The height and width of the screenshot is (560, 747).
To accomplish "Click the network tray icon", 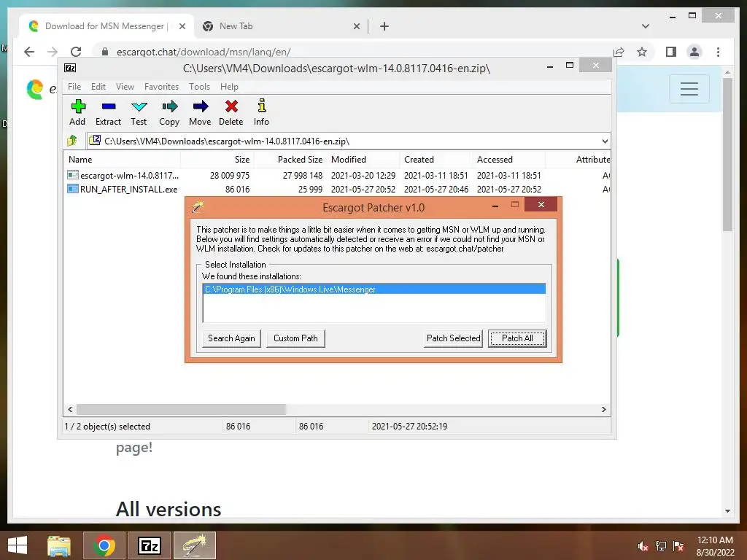I will (x=661, y=546).
